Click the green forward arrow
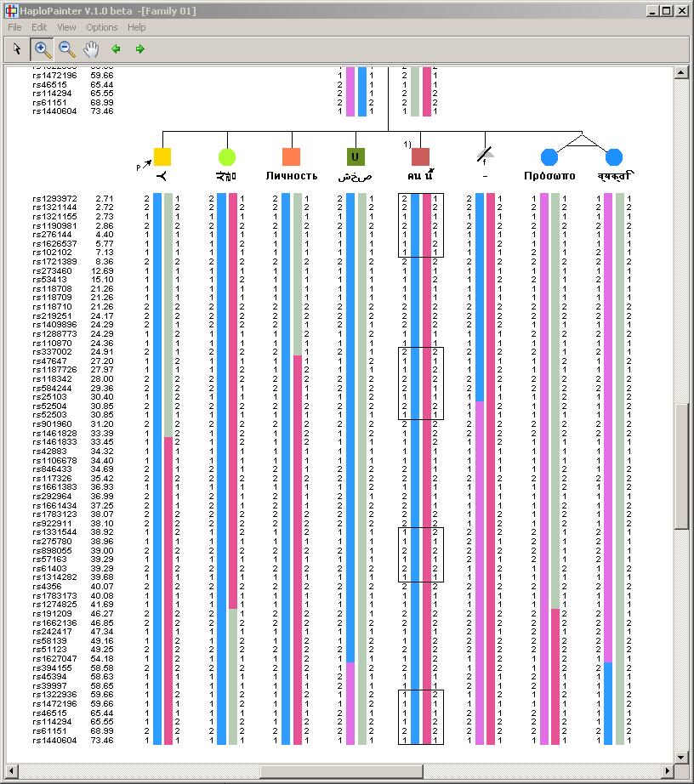 tap(140, 48)
